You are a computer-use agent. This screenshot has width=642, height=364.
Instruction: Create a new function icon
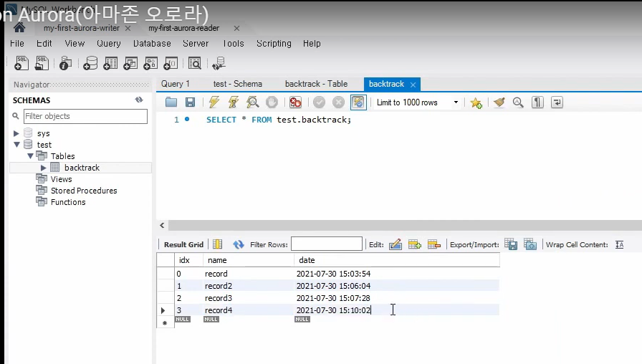pos(171,64)
